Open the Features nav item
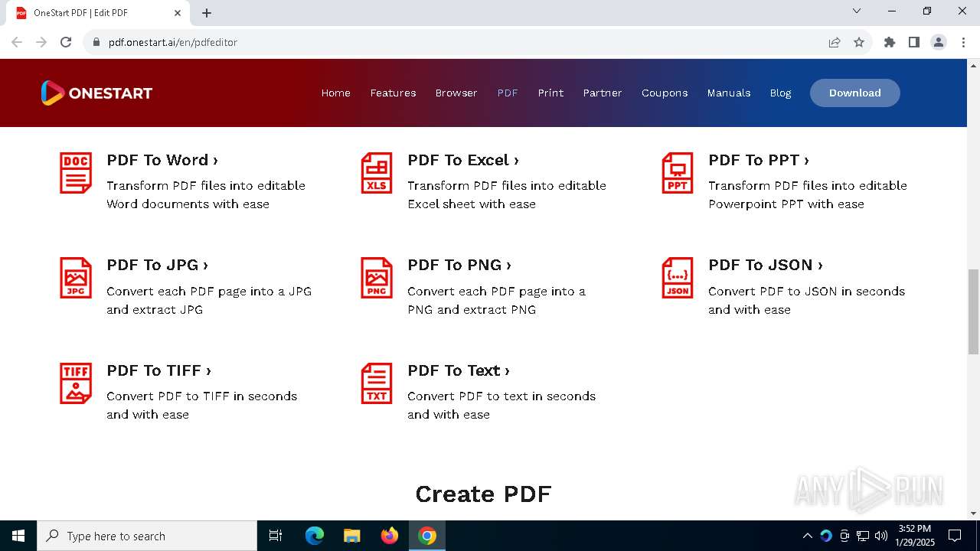 point(393,93)
